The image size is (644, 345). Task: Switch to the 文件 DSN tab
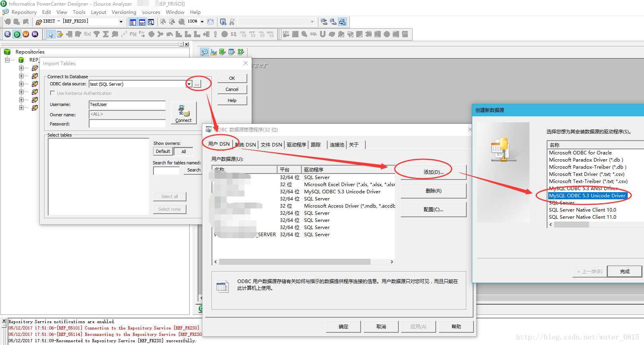(x=272, y=145)
